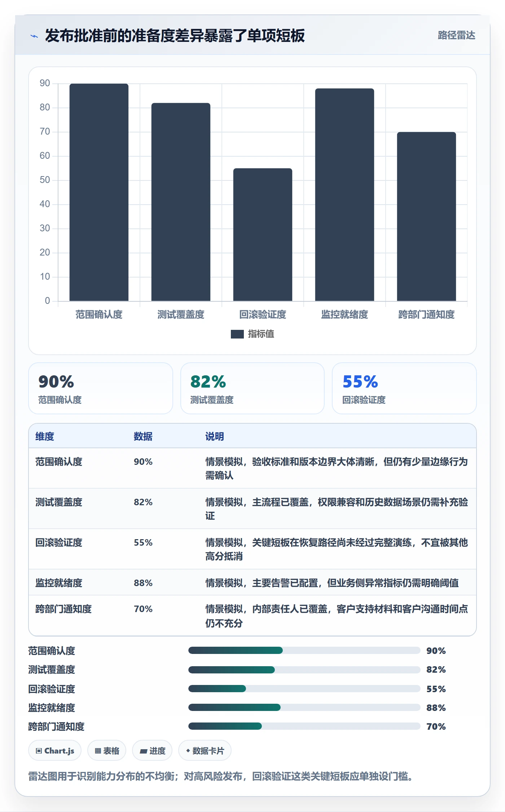
Task: Click the 数据 column header
Action: [143, 436]
